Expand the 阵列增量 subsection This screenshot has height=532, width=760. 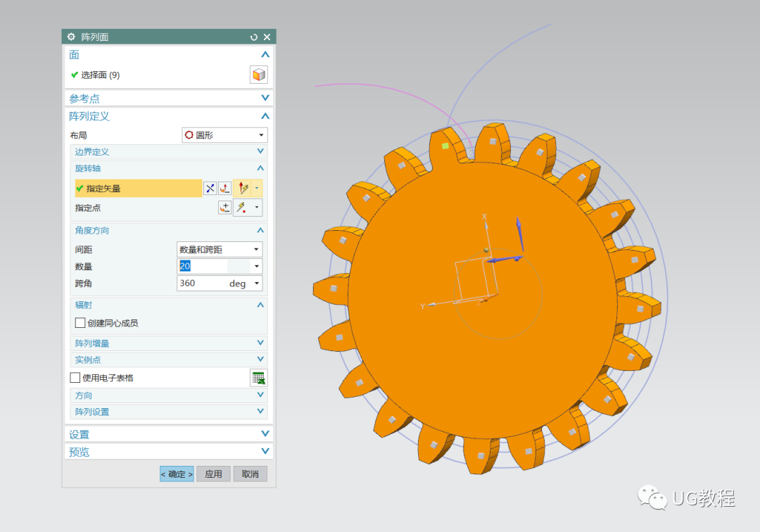tap(260, 343)
